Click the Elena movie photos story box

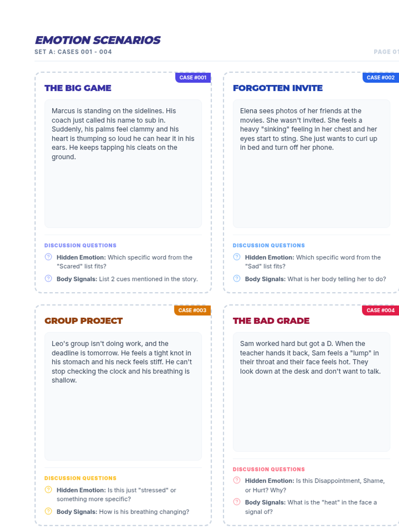pyautogui.click(x=311, y=164)
